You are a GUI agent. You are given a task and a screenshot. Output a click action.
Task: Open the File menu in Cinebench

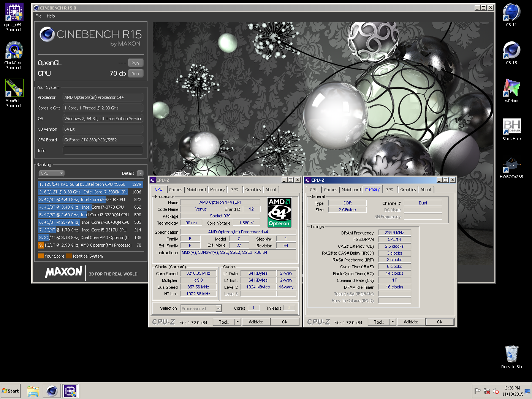[38, 16]
